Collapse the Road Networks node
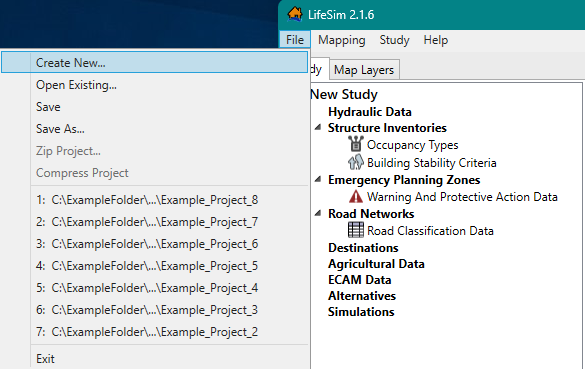The image size is (585, 369). pos(318,213)
